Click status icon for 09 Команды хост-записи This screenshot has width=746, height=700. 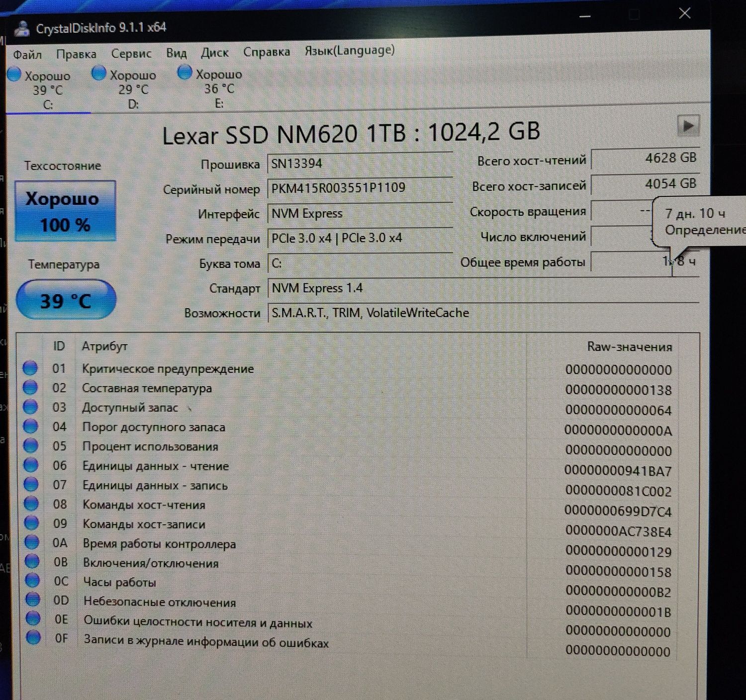pyautogui.click(x=31, y=523)
